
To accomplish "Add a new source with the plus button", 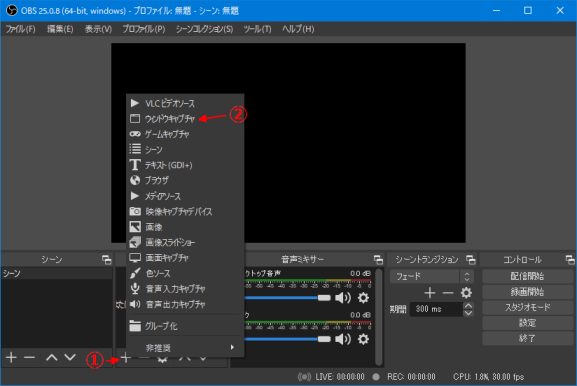I will coord(125,358).
